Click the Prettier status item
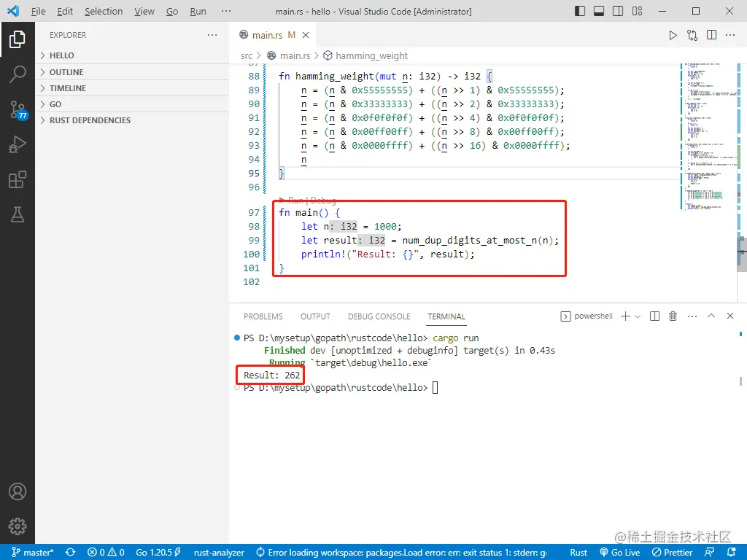 point(672,553)
